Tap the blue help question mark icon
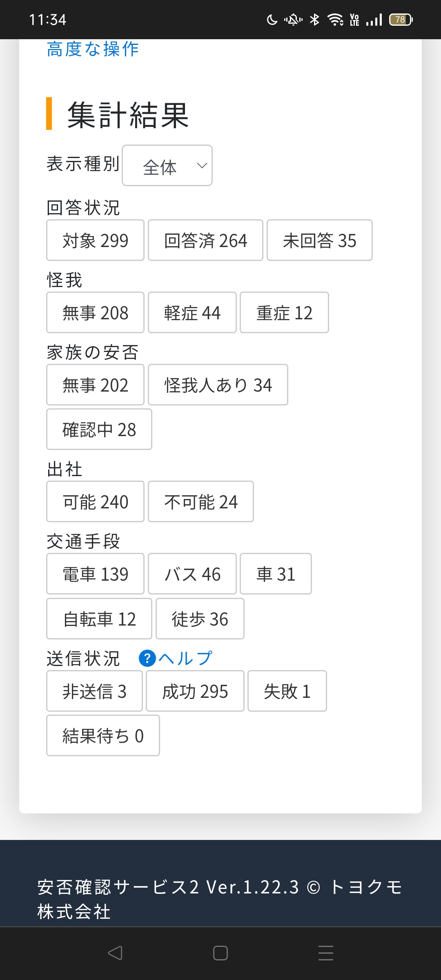The image size is (441, 980). point(147,658)
